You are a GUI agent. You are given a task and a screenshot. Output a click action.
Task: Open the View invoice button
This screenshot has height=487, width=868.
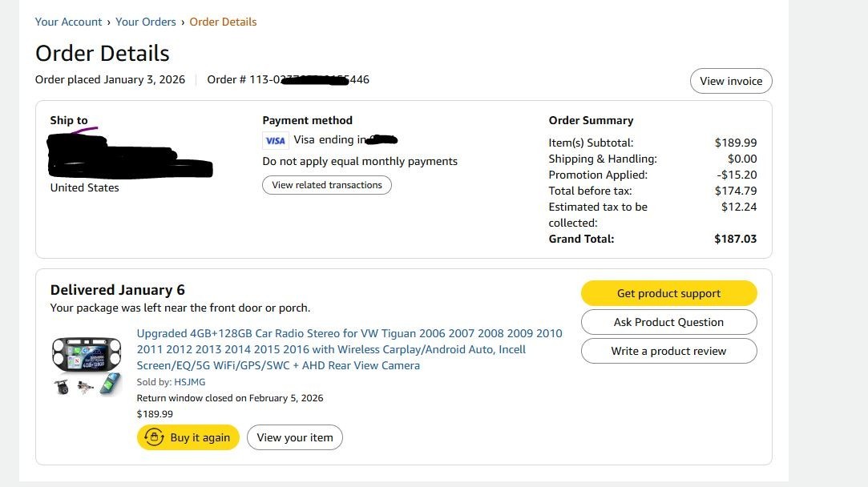(731, 81)
